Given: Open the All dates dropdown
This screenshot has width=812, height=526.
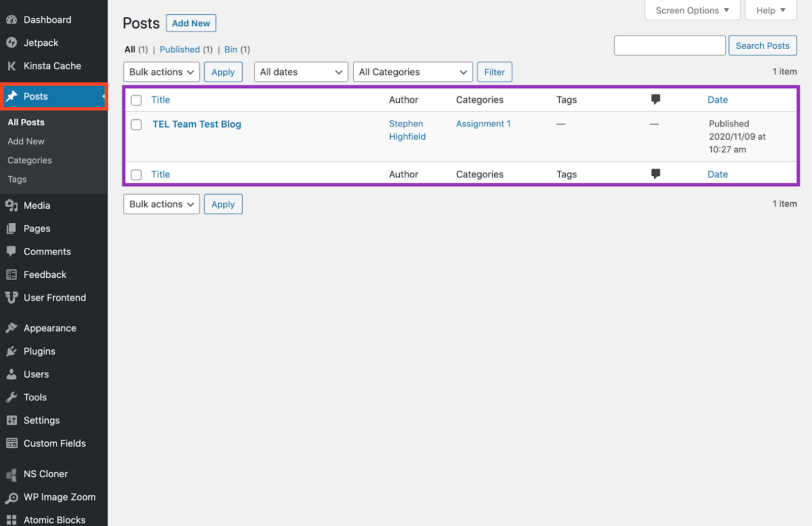Looking at the screenshot, I should (301, 72).
